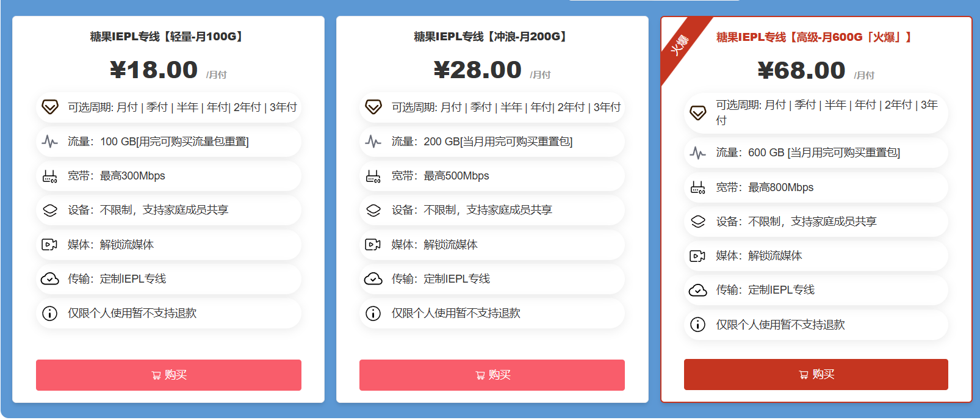Click the ¥68.00 price text
Image resolution: width=980 pixels, height=420 pixels.
pyautogui.click(x=801, y=71)
